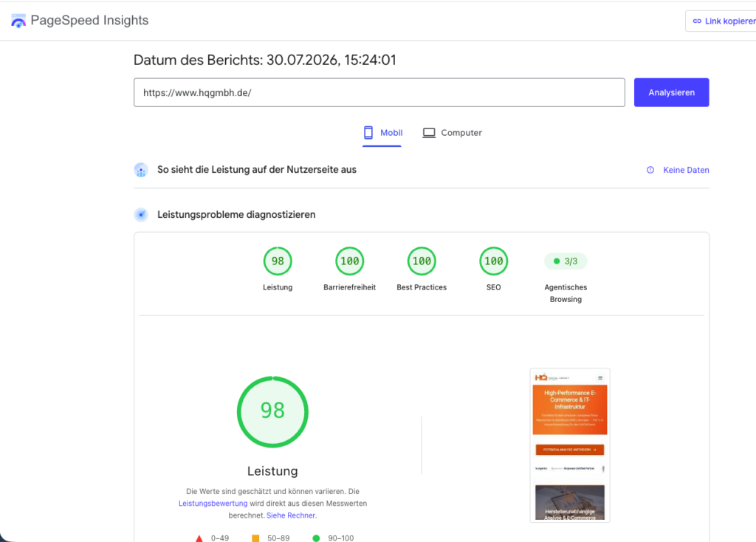756x542 pixels.
Task: Click 'So sieht die Leistung auf der Nutzerseite aus'
Action: (257, 170)
